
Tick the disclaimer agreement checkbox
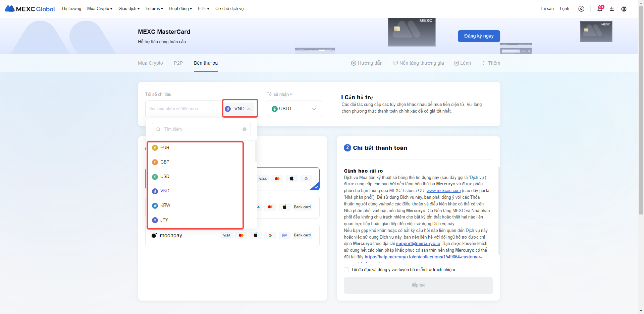[346, 270]
